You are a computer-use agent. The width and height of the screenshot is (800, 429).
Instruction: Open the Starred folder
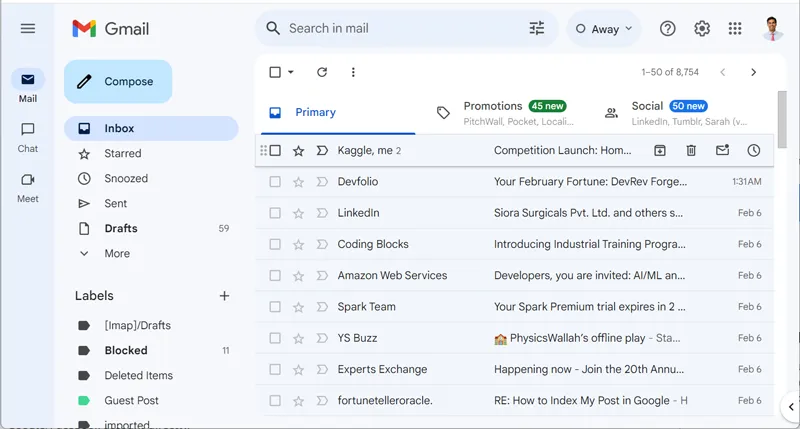click(151, 154)
